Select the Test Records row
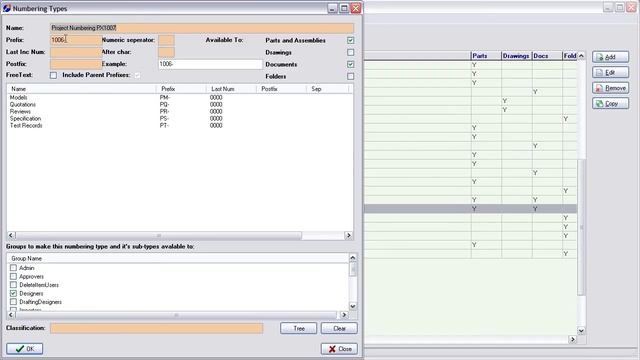640x360 pixels. 180,125
